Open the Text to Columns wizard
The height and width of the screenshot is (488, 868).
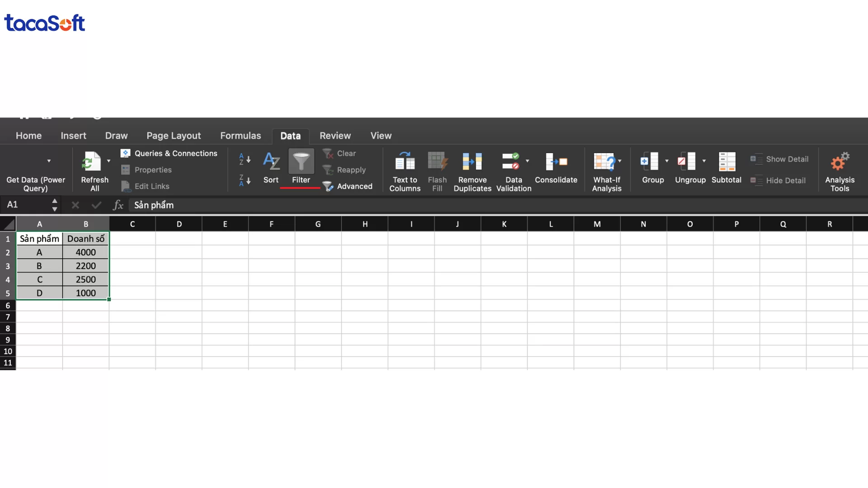pyautogui.click(x=405, y=171)
